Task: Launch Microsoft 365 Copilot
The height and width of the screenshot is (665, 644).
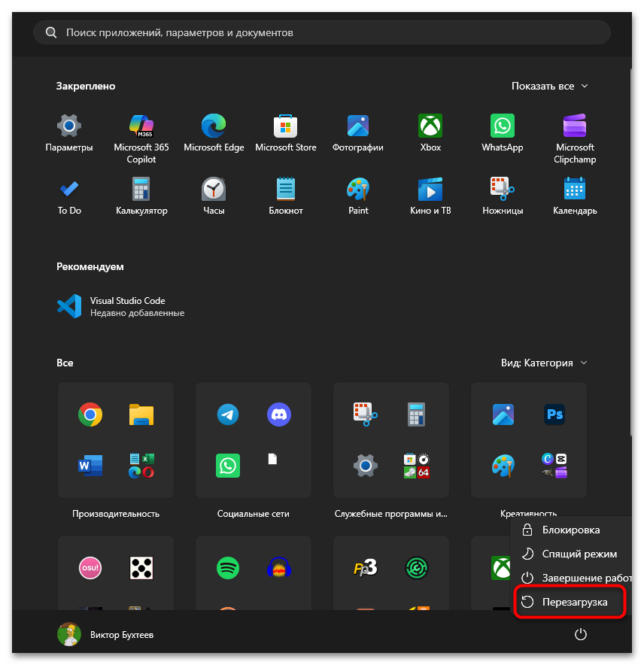Action: 141,138
